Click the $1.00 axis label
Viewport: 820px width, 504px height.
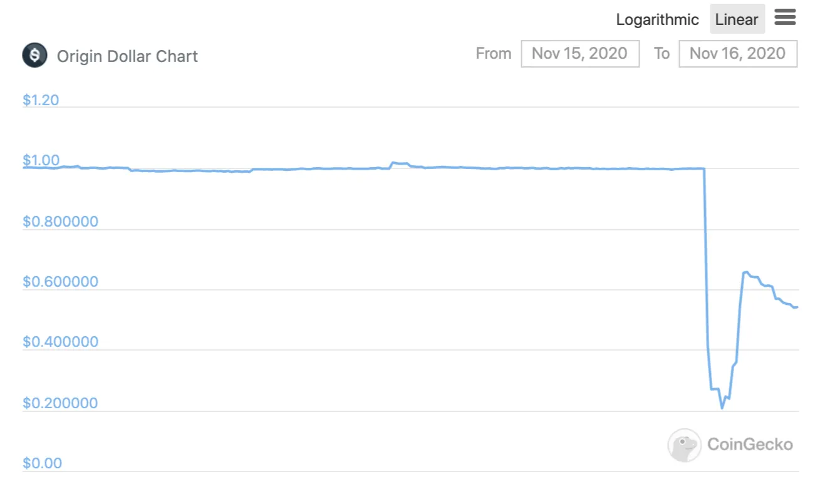(41, 161)
